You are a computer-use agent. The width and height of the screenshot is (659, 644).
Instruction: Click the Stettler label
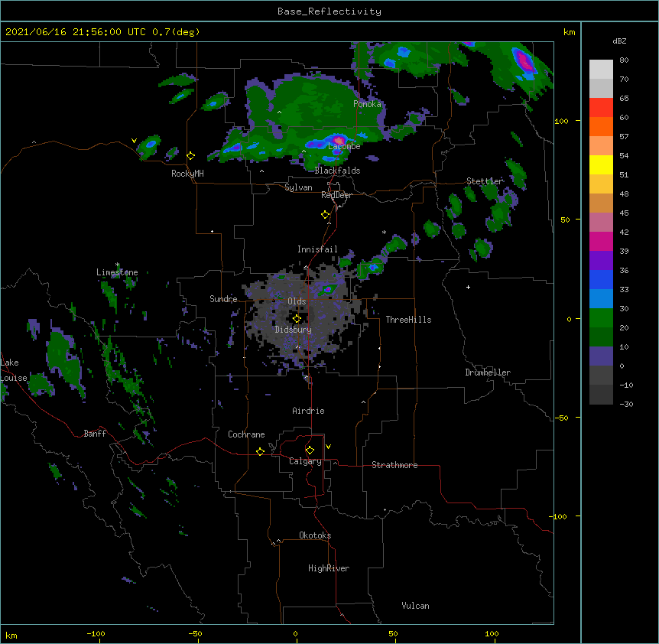(x=485, y=181)
